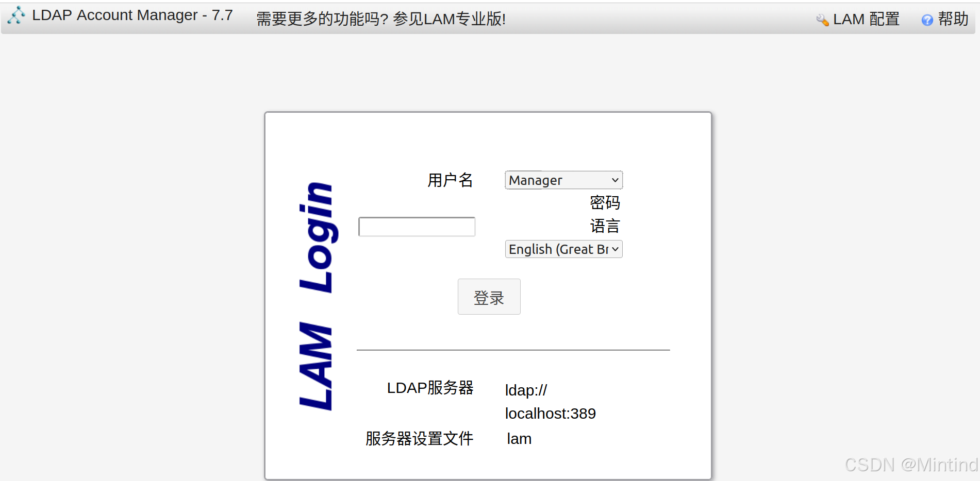Viewport: 980px width, 481px height.
Task: Open the 帮助 help link
Action: point(953,19)
